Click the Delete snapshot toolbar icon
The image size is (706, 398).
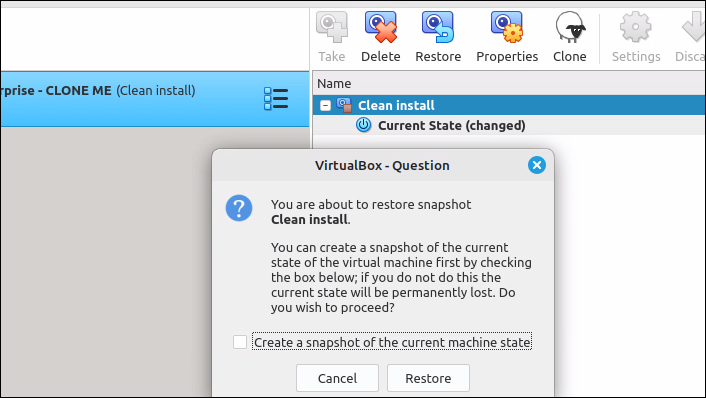click(x=380, y=27)
